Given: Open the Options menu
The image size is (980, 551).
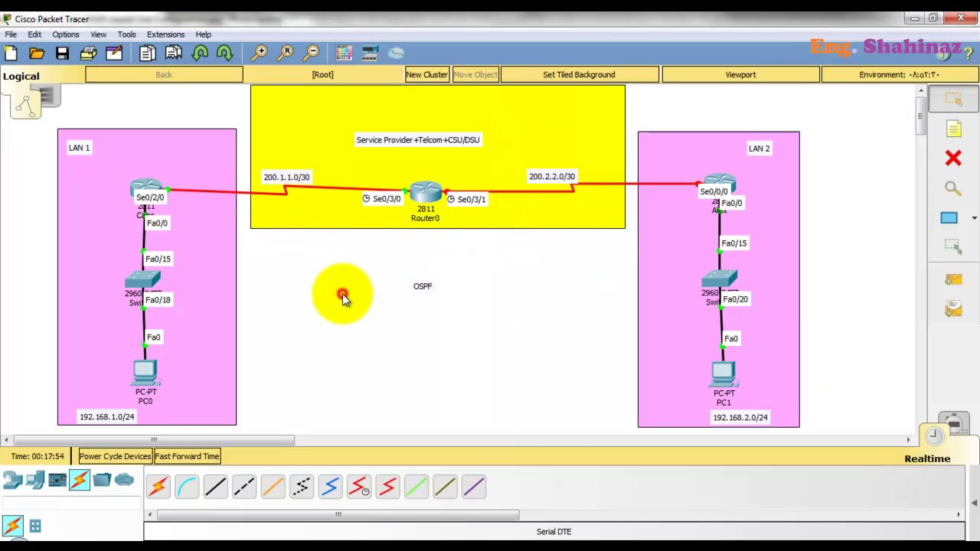Looking at the screenshot, I should [x=66, y=34].
